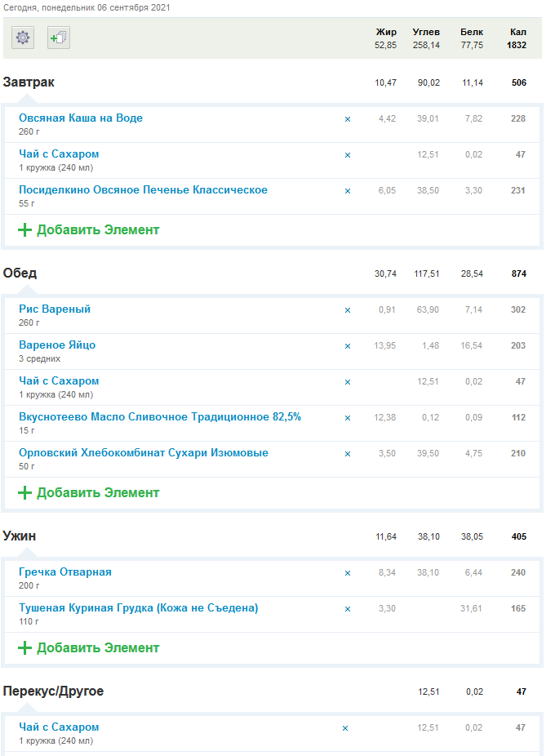The image size is (546, 756).
Task: Delete Посиделкино Овсяное Печенье with its X
Action: click(x=347, y=191)
